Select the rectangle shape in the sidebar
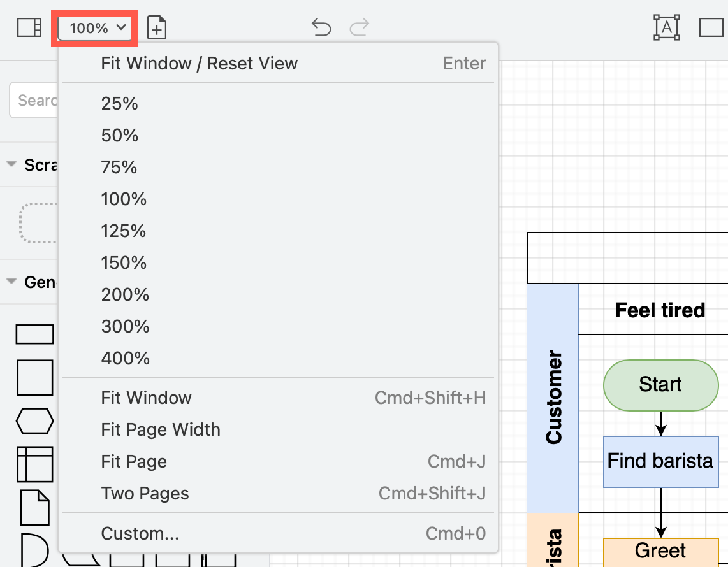728x567 pixels. click(35, 334)
